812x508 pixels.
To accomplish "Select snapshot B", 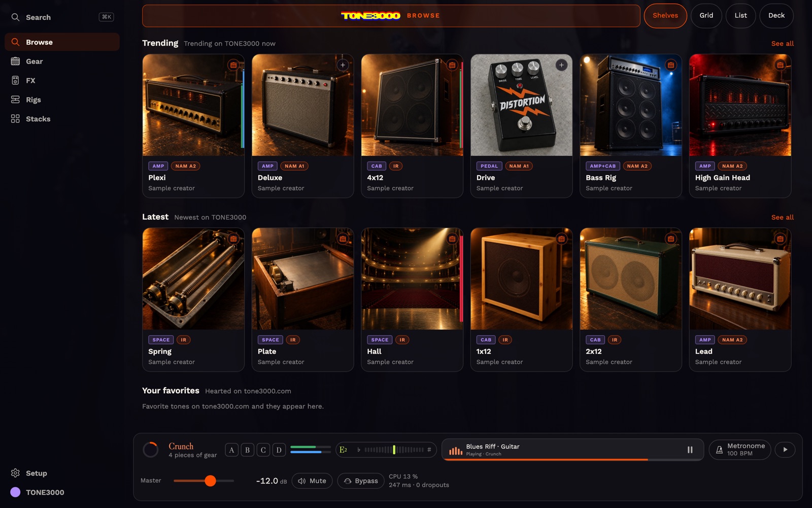I will click(248, 450).
